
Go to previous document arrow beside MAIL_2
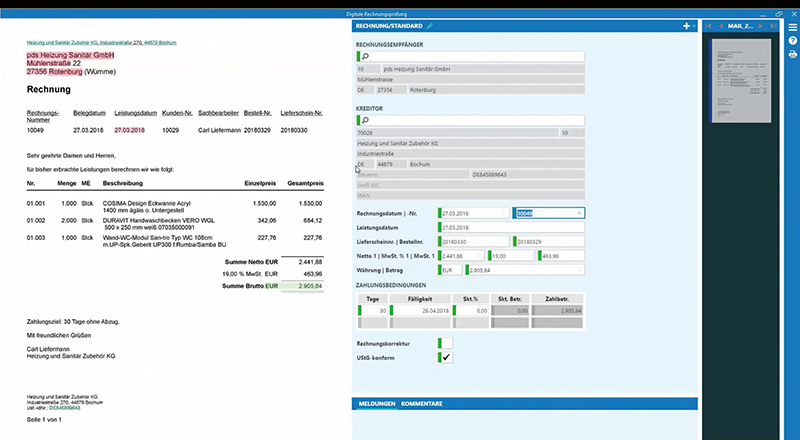click(x=721, y=26)
